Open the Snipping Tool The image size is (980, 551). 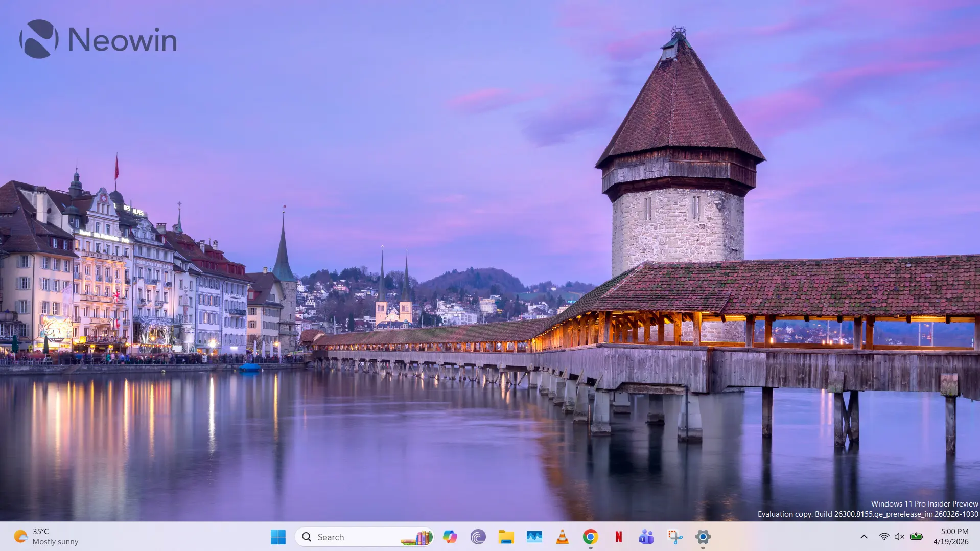click(x=674, y=537)
